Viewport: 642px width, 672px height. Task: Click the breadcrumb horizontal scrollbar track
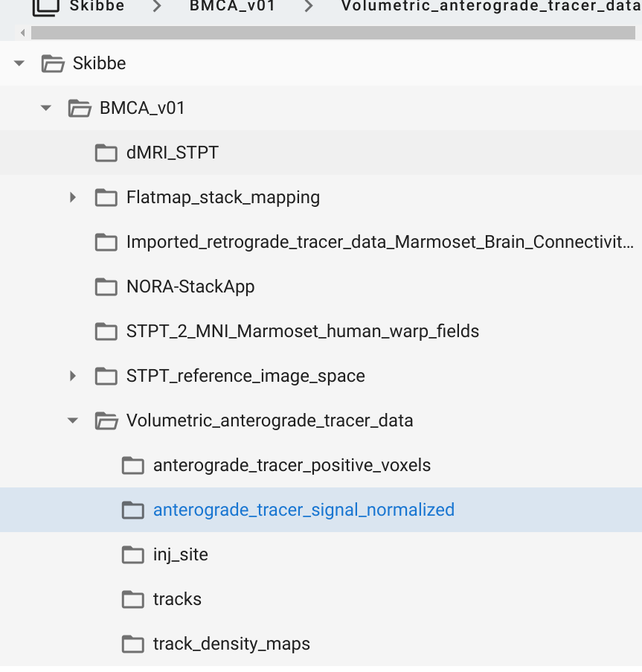click(x=333, y=33)
